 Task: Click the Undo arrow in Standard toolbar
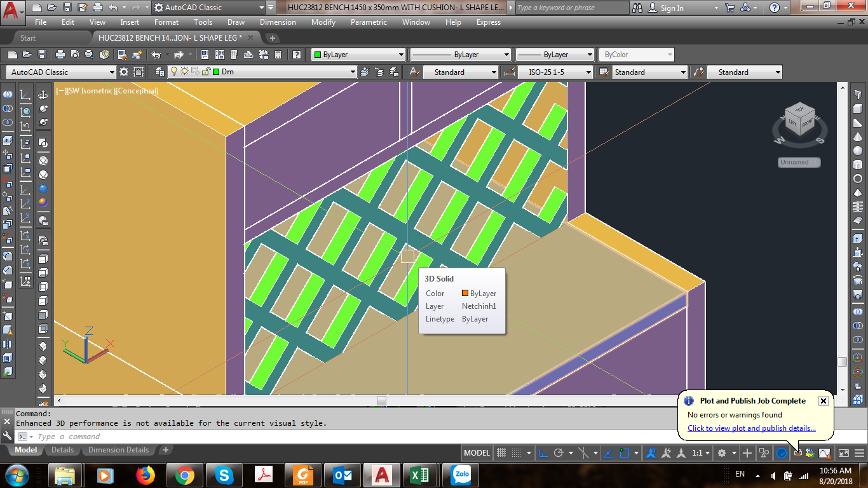tap(156, 55)
